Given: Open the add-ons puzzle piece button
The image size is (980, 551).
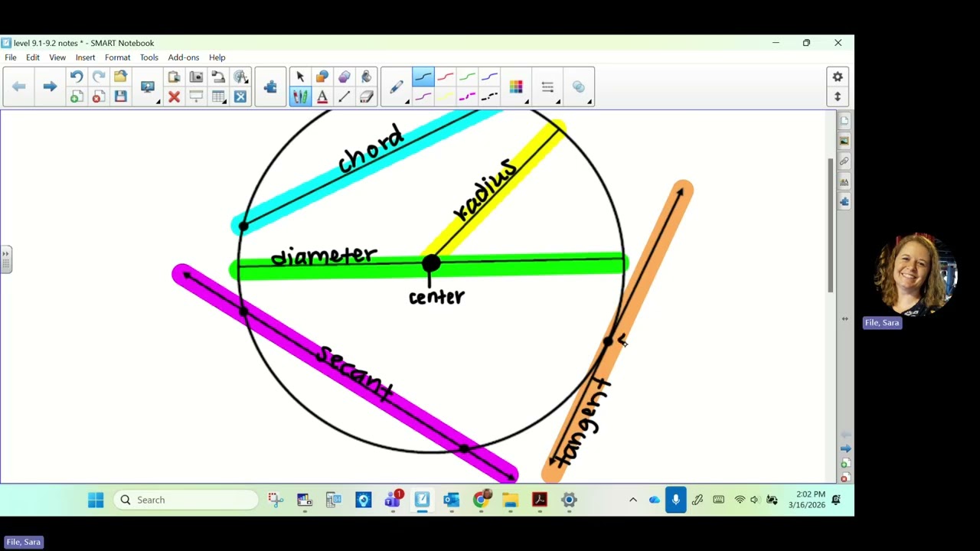Looking at the screenshot, I should point(270,86).
